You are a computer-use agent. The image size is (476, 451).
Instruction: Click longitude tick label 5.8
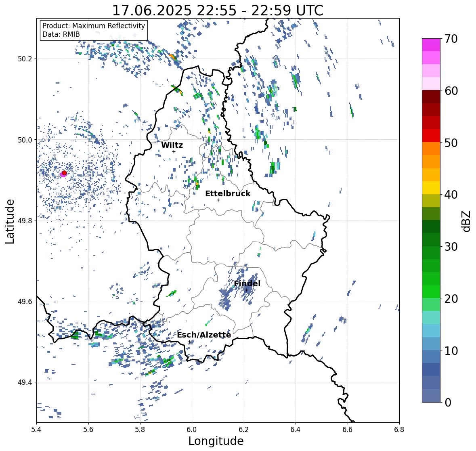point(140,429)
